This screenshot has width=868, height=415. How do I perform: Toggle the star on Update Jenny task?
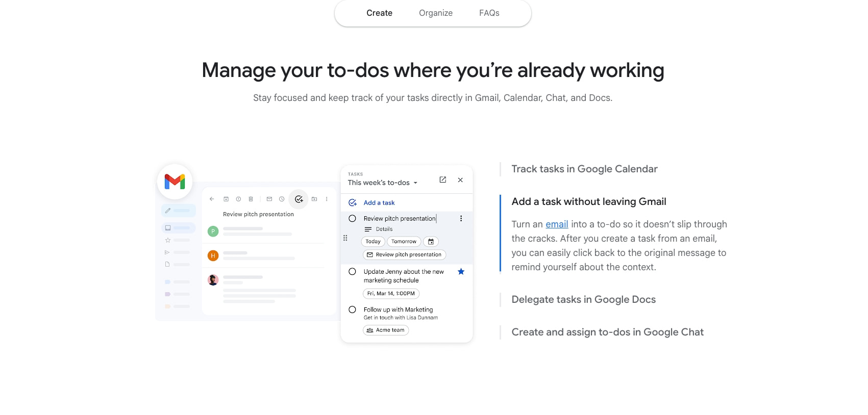(x=461, y=272)
